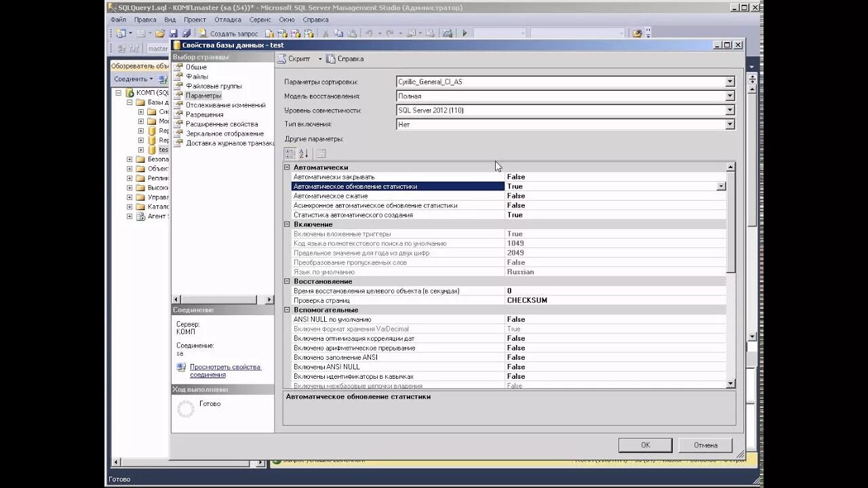Open the Сервис menu
Viewport: 868px width, 488px height.
pyautogui.click(x=260, y=20)
